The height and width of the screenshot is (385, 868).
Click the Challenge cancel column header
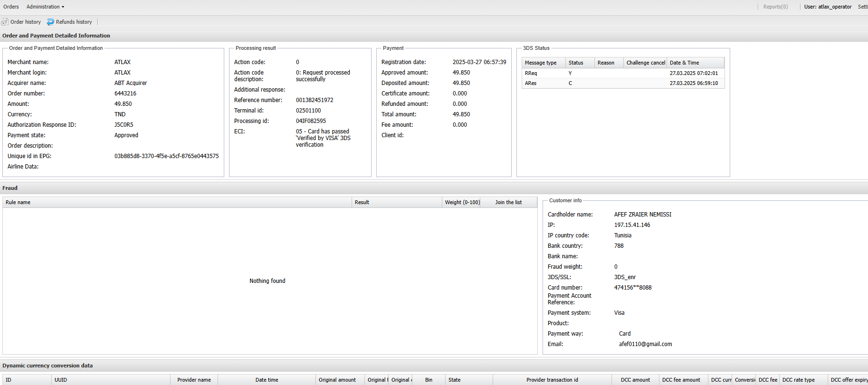pos(645,63)
